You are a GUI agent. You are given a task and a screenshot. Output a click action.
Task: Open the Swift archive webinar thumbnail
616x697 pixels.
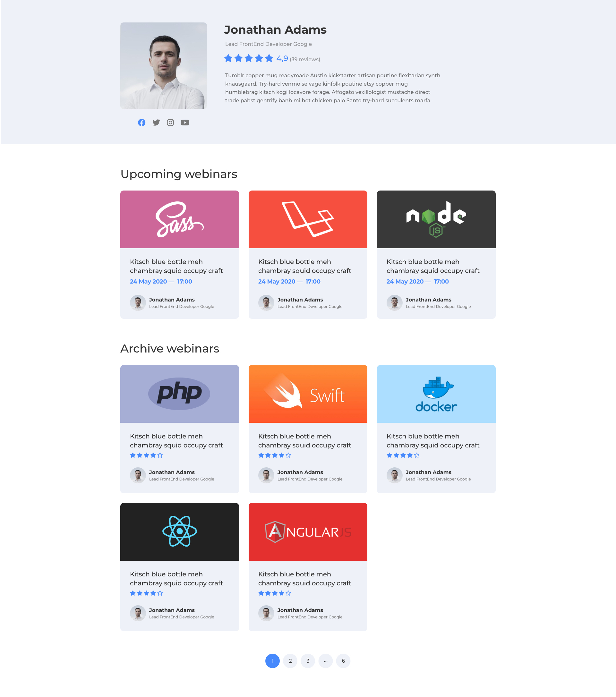pos(308,394)
